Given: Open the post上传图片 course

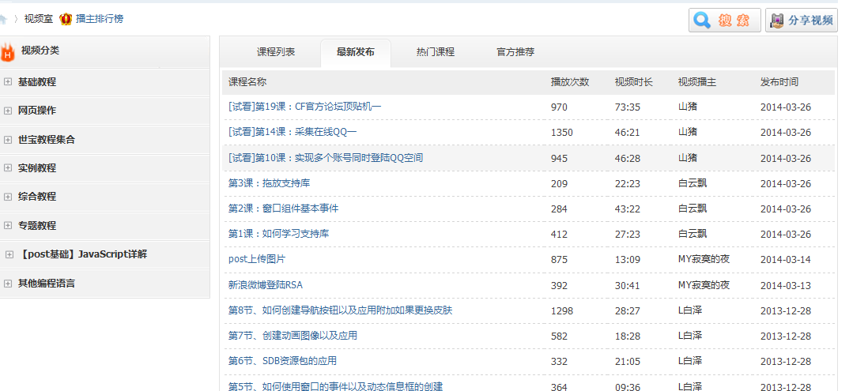Looking at the screenshot, I should (257, 259).
